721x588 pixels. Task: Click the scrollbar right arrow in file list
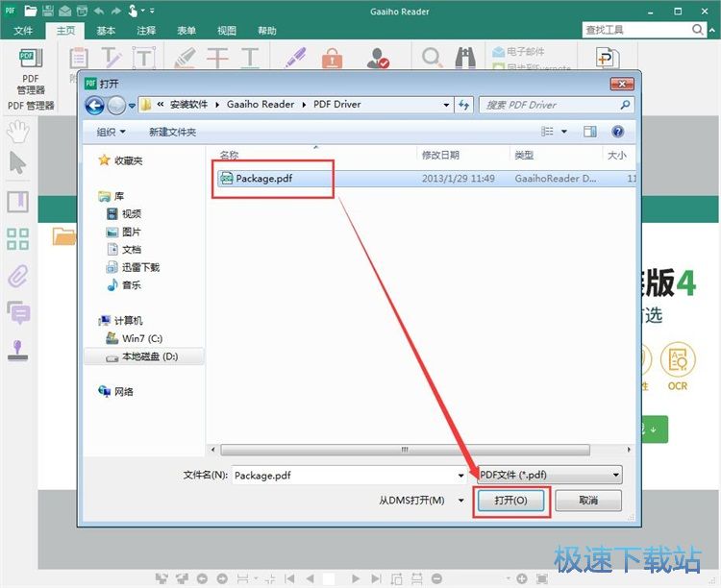point(629,450)
